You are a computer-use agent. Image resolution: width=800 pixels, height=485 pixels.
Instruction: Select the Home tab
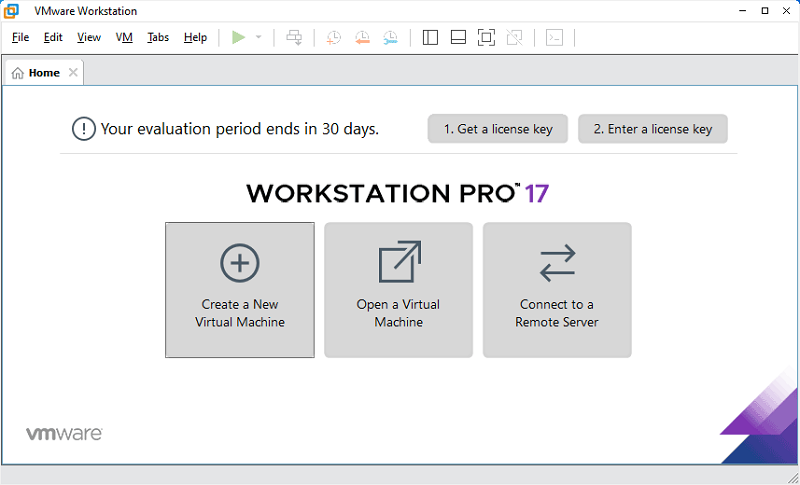37,73
